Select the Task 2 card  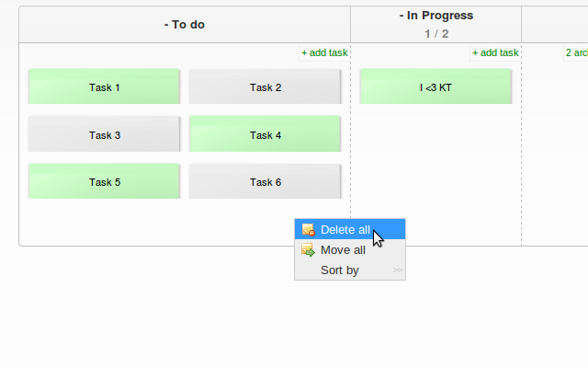[x=266, y=87]
